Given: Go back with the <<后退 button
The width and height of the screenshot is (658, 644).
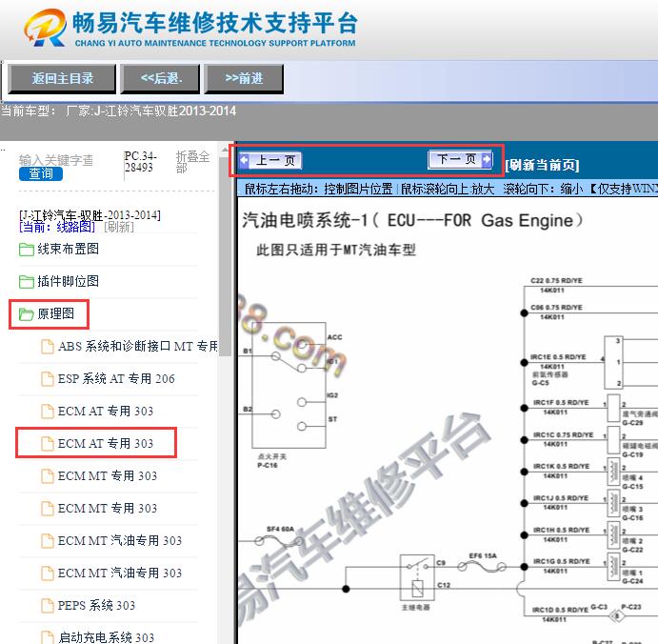Looking at the screenshot, I should pyautogui.click(x=160, y=78).
